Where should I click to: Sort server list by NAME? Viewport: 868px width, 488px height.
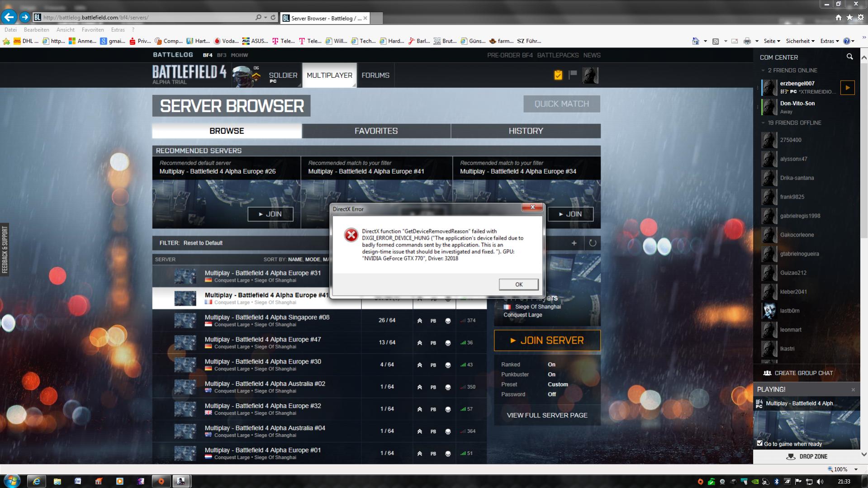click(295, 260)
